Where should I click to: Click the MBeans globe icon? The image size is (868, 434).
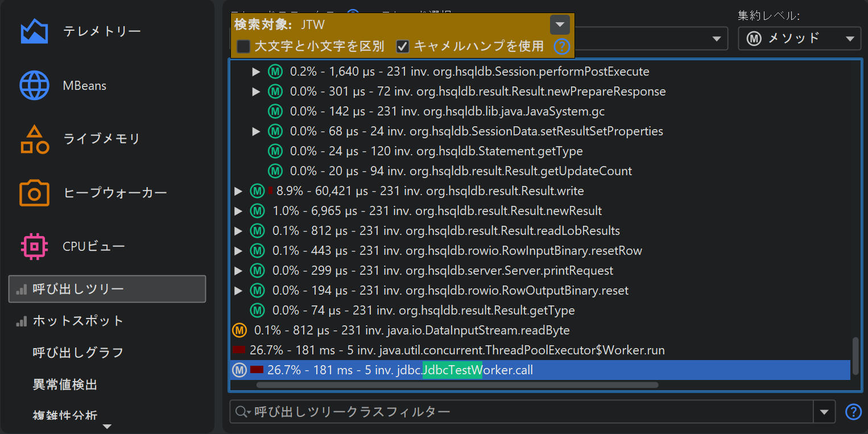pyautogui.click(x=34, y=86)
